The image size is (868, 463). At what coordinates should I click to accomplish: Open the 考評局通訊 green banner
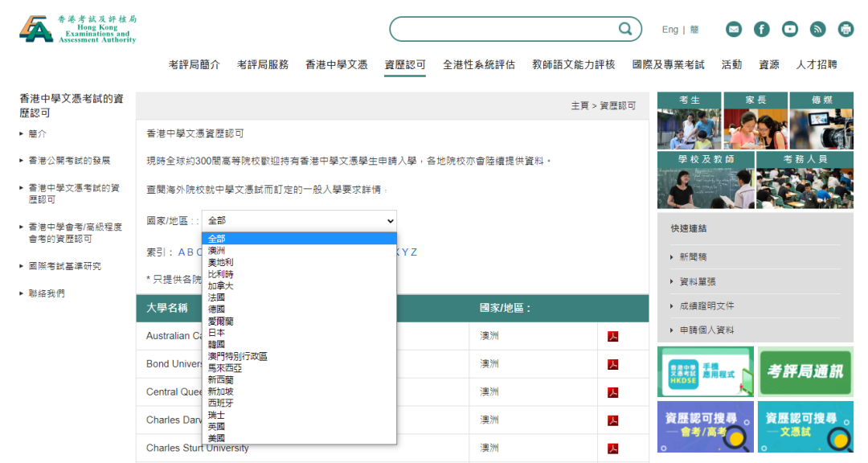point(805,371)
